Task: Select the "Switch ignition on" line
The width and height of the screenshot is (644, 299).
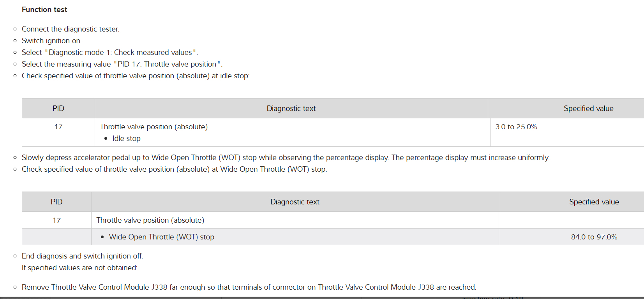Action: tap(51, 41)
